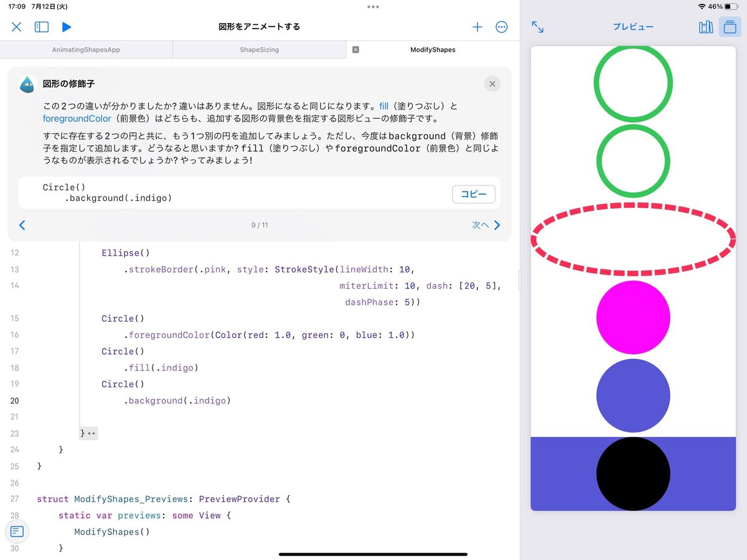Tap the dashed pink ellipse in preview
747x560 pixels.
(633, 239)
